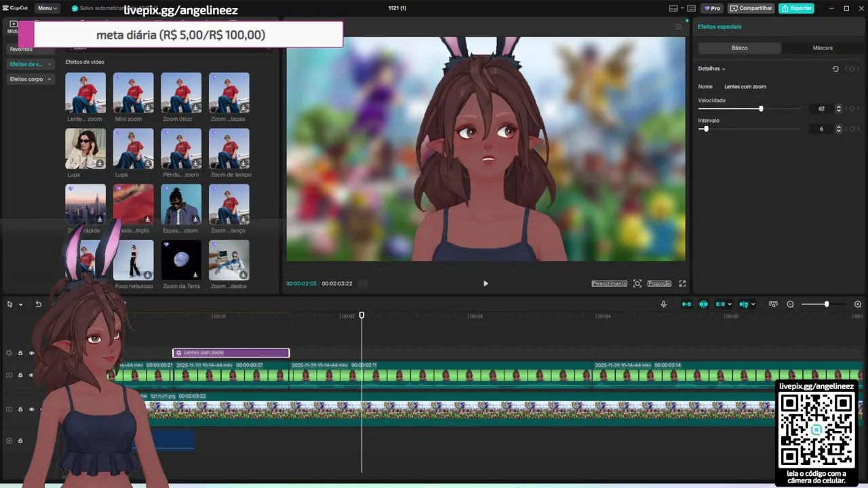Toggle the preview axis on timeline
868x488 pixels.
743,304
